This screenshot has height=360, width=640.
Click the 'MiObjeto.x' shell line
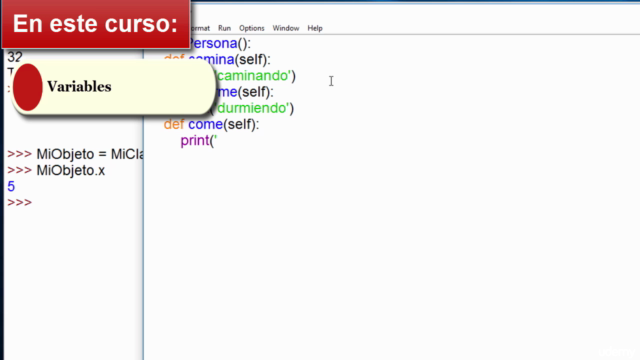tap(56, 171)
